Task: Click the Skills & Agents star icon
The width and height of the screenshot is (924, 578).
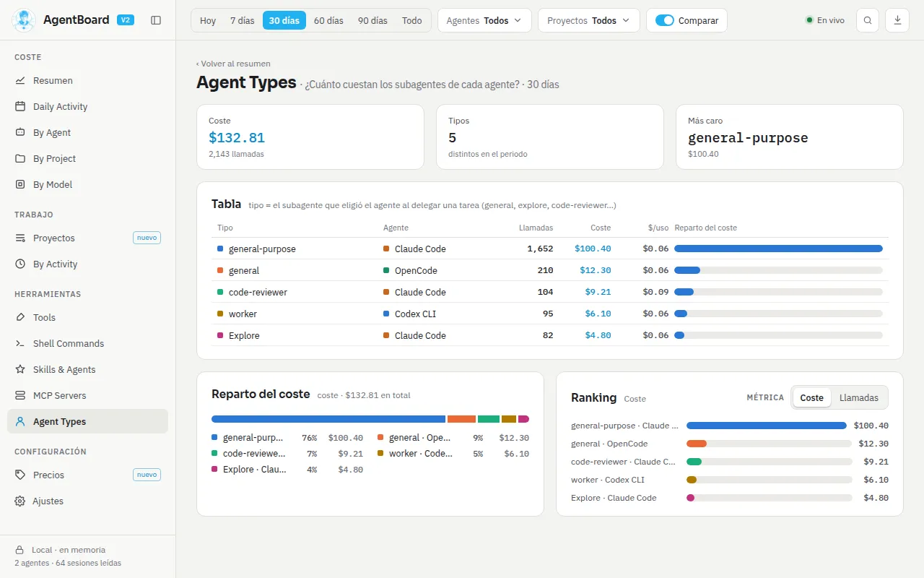Action: click(x=20, y=369)
